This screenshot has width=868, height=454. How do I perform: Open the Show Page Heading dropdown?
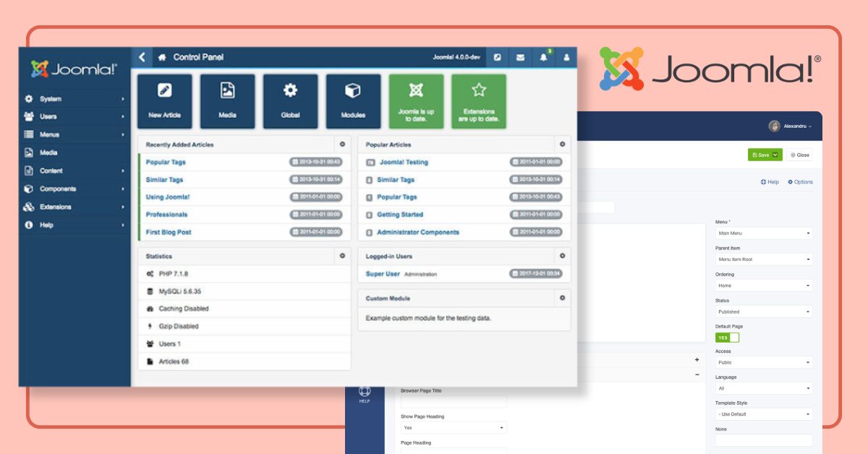454,428
